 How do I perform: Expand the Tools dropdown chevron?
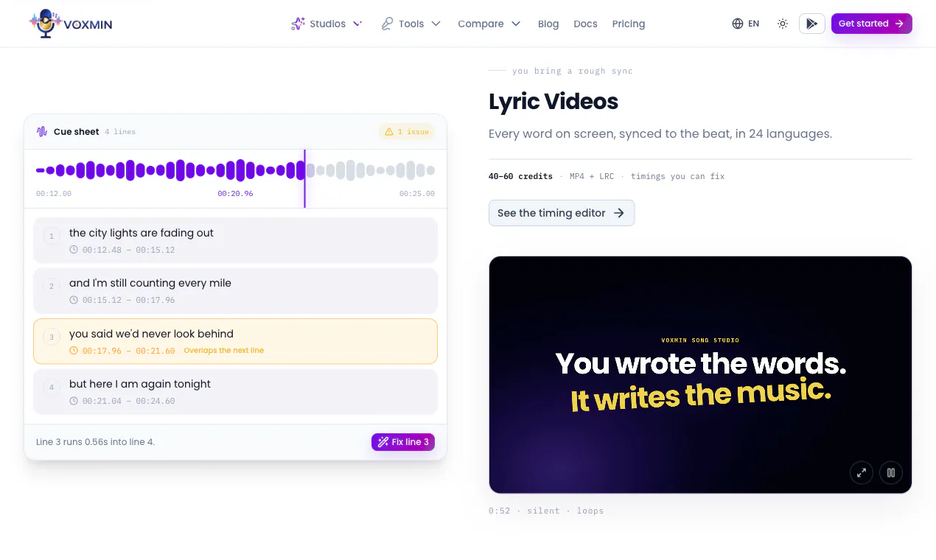pyautogui.click(x=436, y=24)
